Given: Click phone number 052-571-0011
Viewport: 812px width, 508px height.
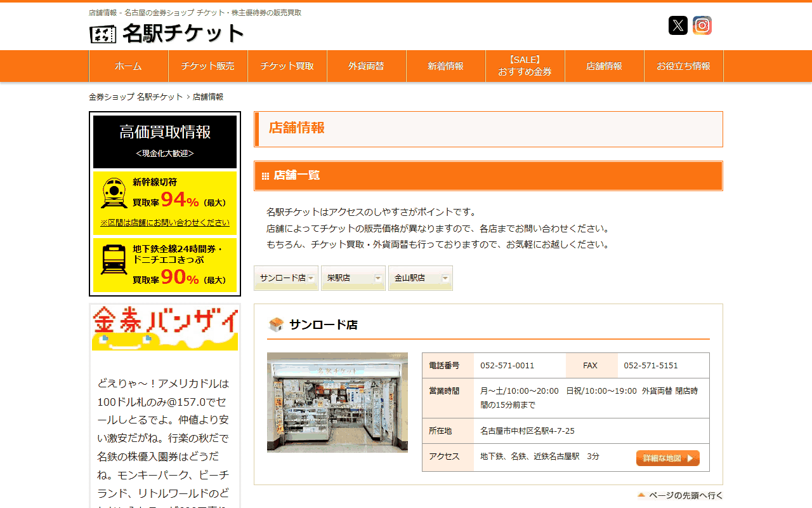Looking at the screenshot, I should tap(507, 366).
